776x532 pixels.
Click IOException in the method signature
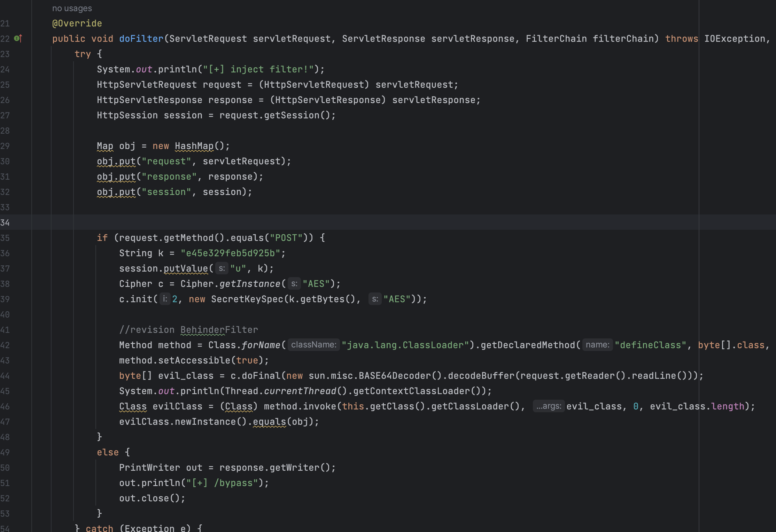pyautogui.click(x=735, y=39)
